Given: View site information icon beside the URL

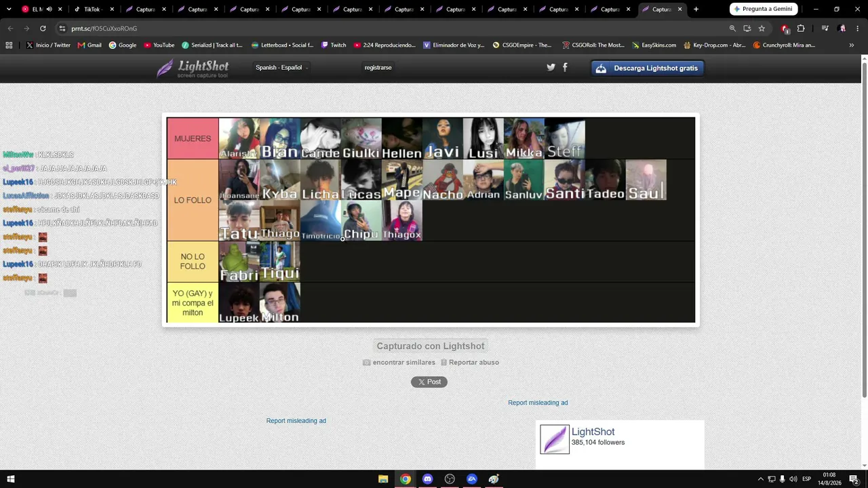Looking at the screenshot, I should click(62, 28).
